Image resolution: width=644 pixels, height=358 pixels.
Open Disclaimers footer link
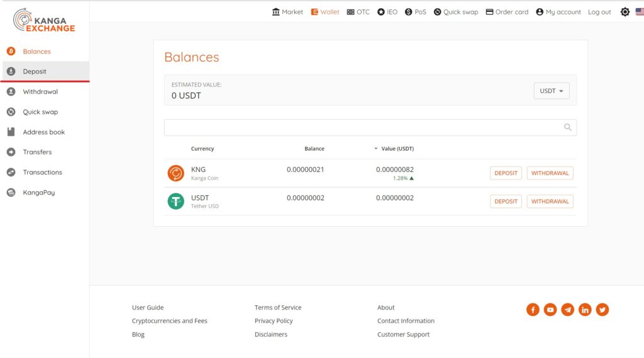(270, 334)
